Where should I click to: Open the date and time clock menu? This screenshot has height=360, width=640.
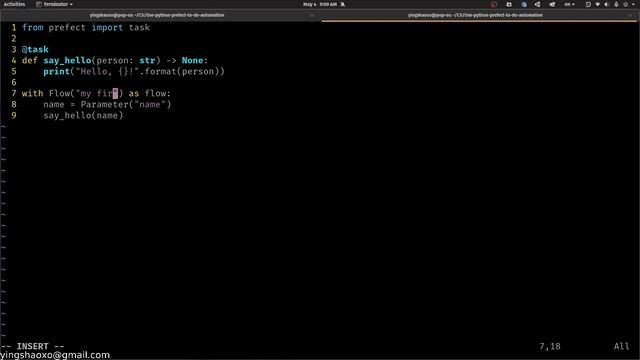320,4
